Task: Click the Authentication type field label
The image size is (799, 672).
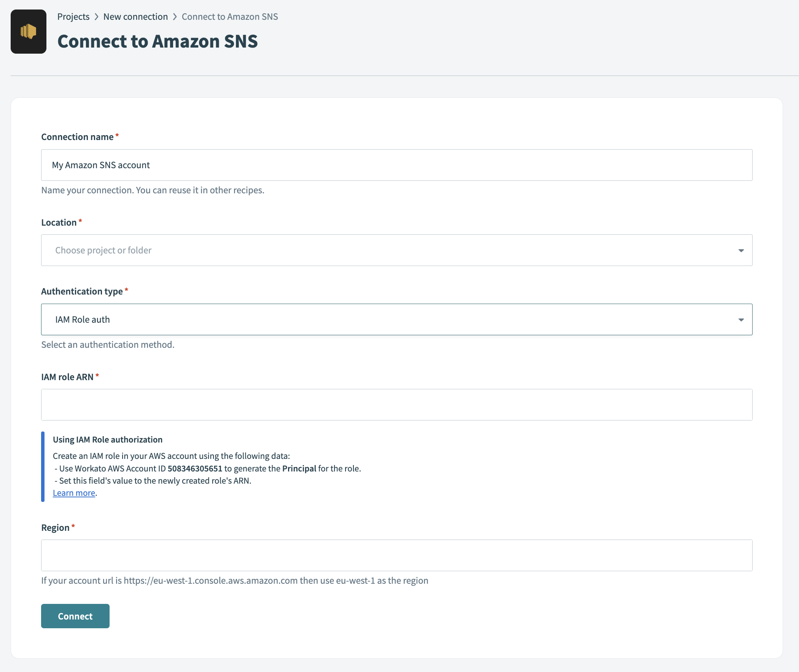Action: [82, 291]
